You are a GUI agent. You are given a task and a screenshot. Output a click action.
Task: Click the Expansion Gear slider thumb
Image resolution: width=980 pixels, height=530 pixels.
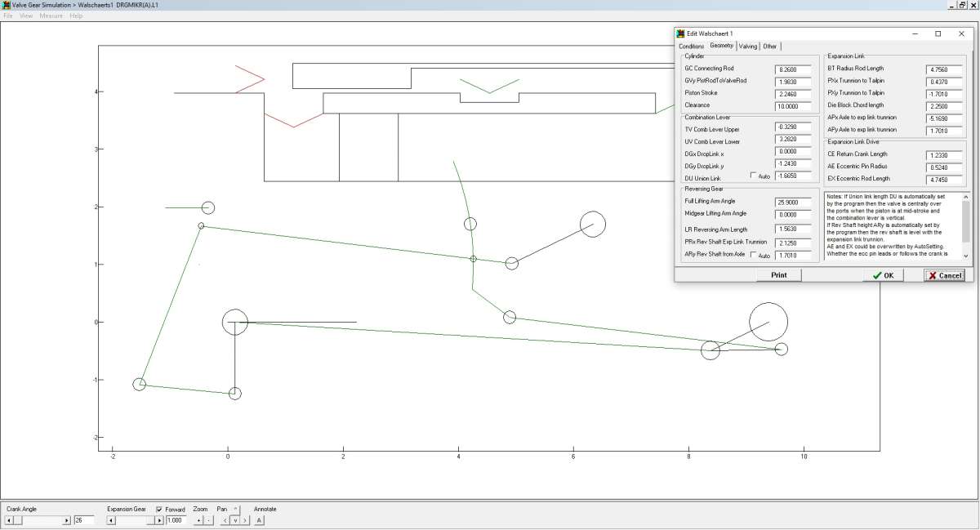[x=150, y=520]
